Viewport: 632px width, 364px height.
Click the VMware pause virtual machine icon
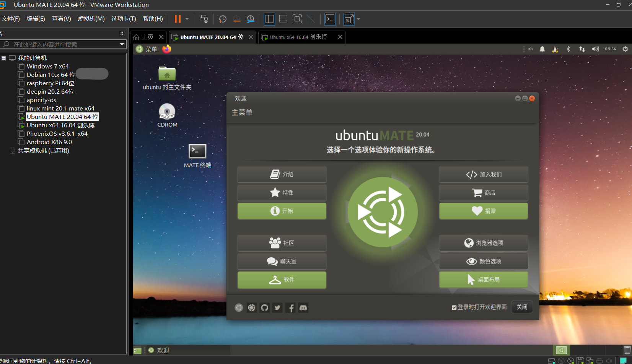[x=178, y=19]
